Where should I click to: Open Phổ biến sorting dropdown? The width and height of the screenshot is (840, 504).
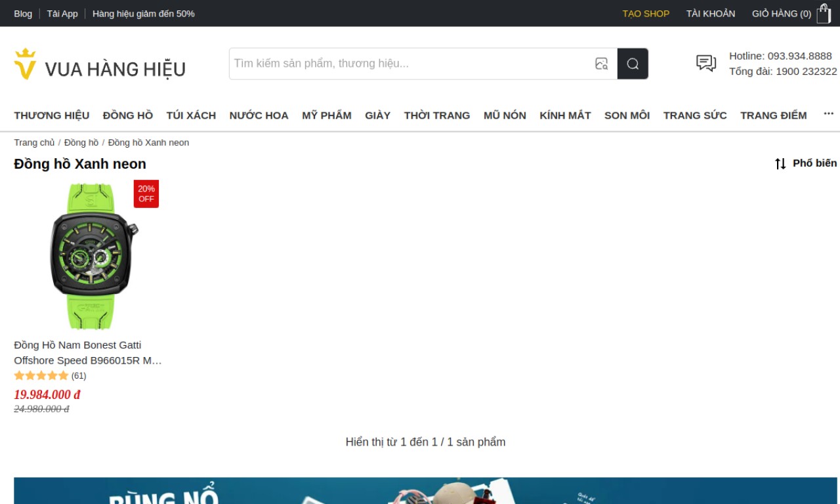pyautogui.click(x=814, y=163)
